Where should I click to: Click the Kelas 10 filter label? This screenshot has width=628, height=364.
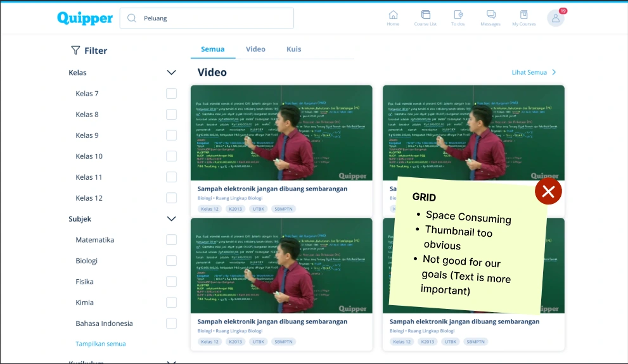coord(89,156)
